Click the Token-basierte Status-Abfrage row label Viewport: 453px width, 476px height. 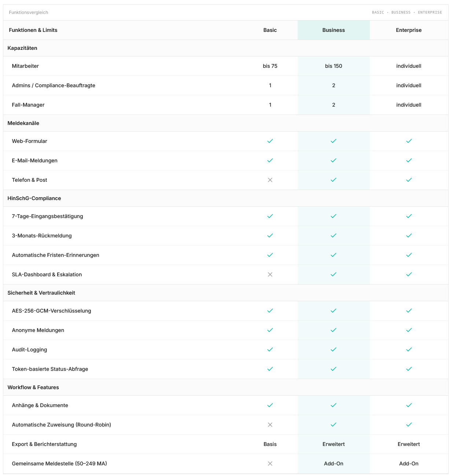pos(50,369)
